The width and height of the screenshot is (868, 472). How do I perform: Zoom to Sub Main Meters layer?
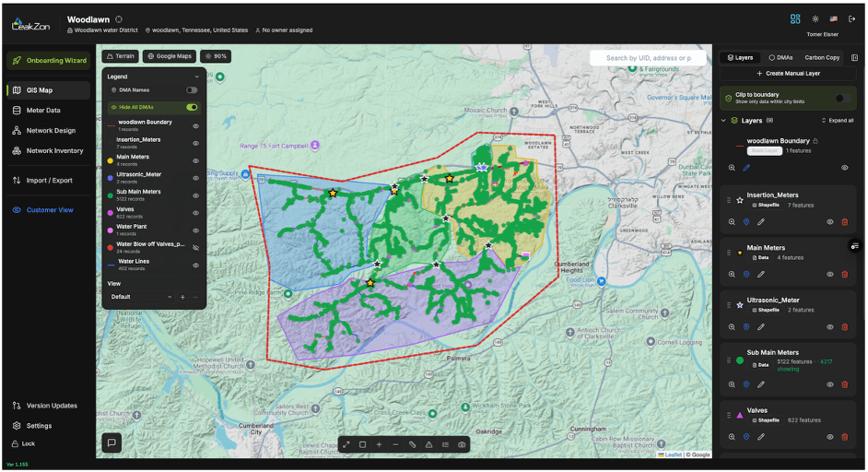click(732, 383)
